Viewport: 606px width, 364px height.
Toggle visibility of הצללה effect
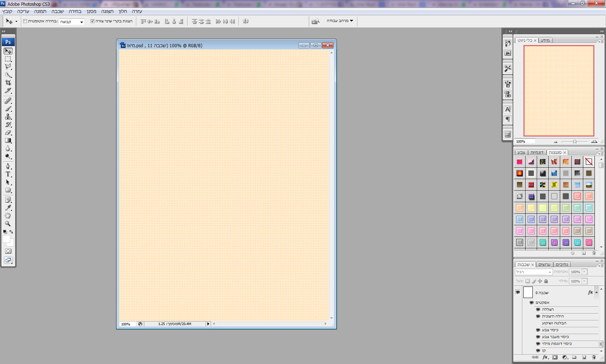(538, 309)
